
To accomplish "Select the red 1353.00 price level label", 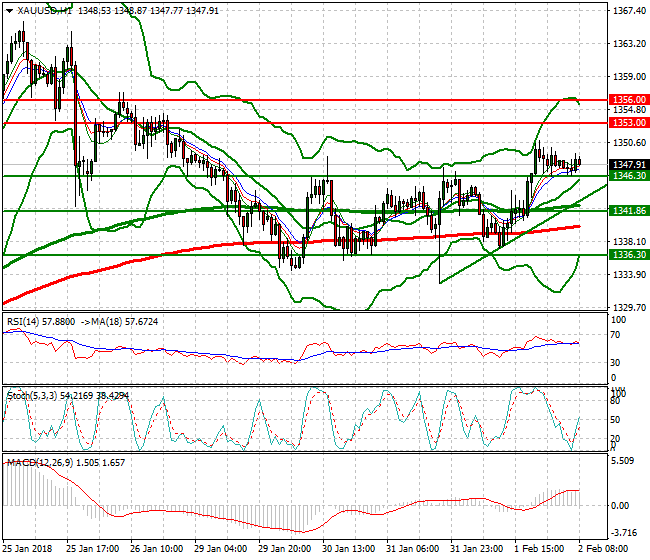I will coord(629,123).
